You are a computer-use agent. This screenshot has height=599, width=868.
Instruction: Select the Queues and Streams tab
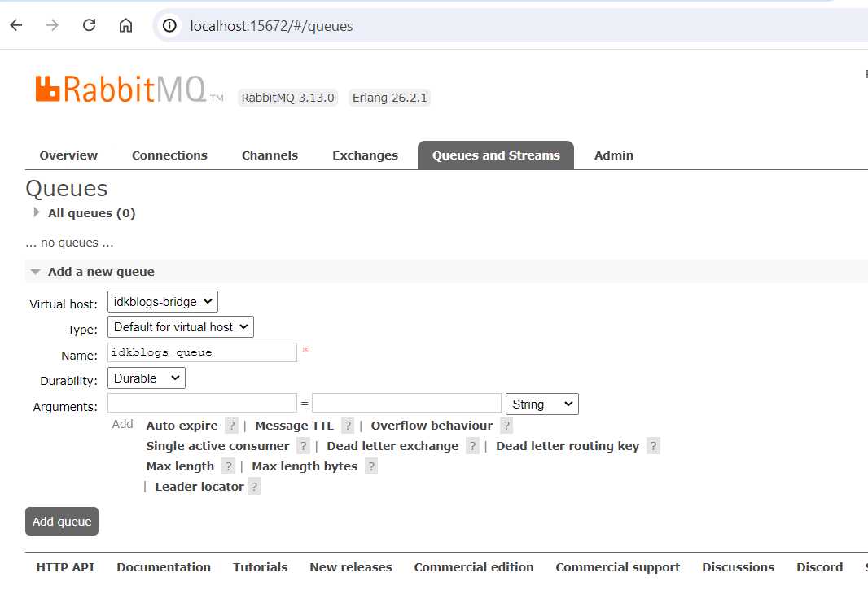[x=496, y=155]
